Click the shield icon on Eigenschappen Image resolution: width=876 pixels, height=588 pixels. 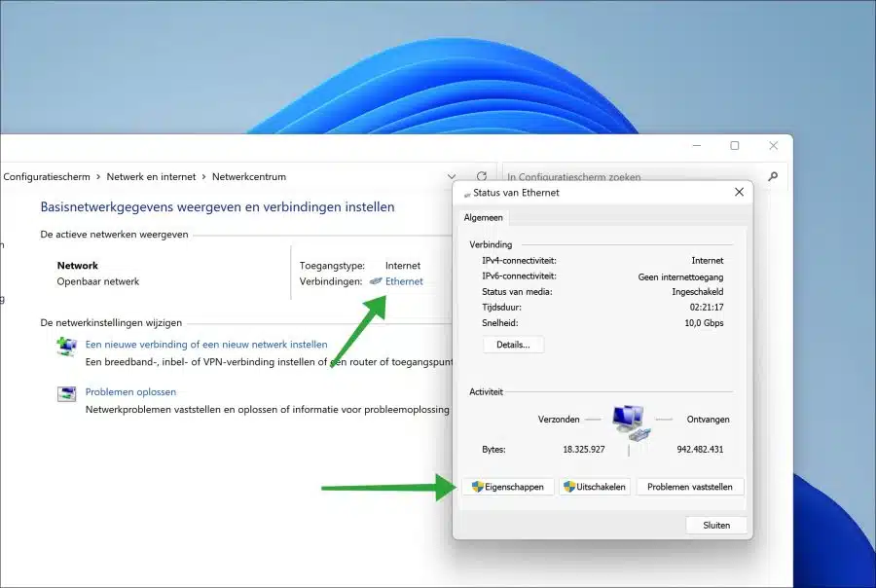click(x=477, y=487)
